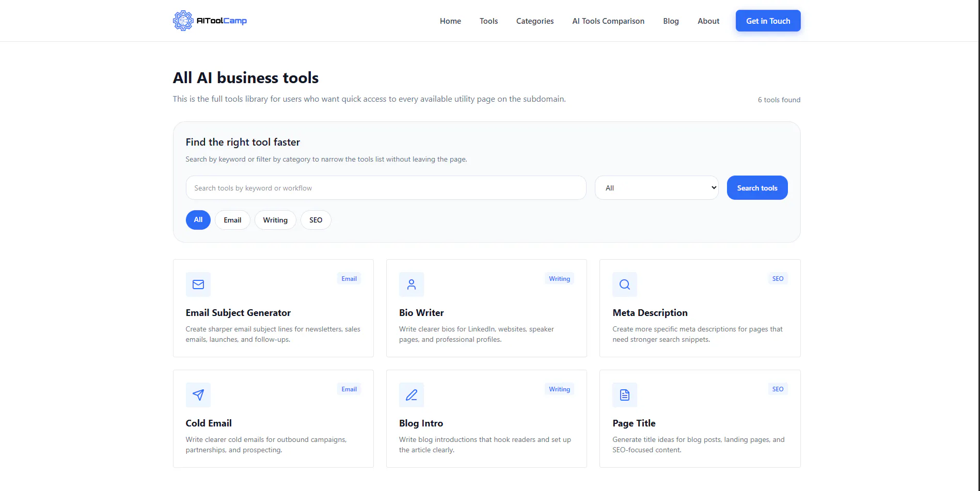This screenshot has height=491, width=980.
Task: Click the magnifier icon on Meta Description card
Action: 625,284
